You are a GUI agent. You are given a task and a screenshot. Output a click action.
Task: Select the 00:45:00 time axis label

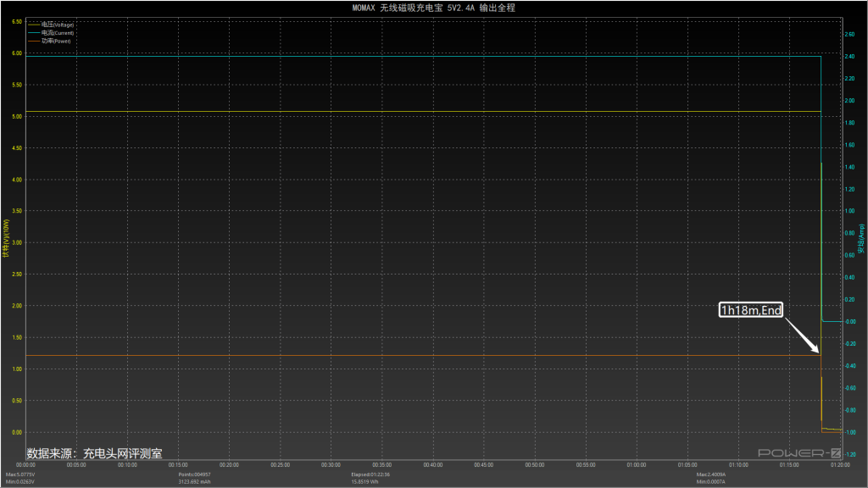point(484,465)
